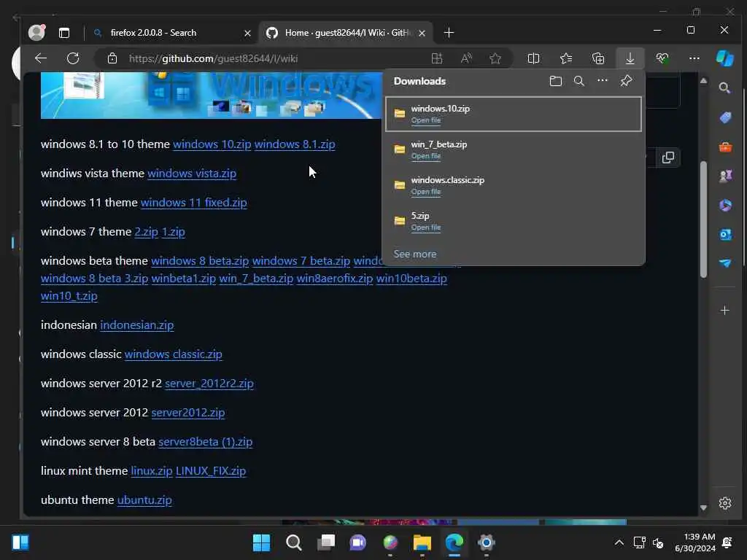Viewport: 747px width, 560px height.
Task: Open file for 5.zip download
Action: tap(426, 227)
